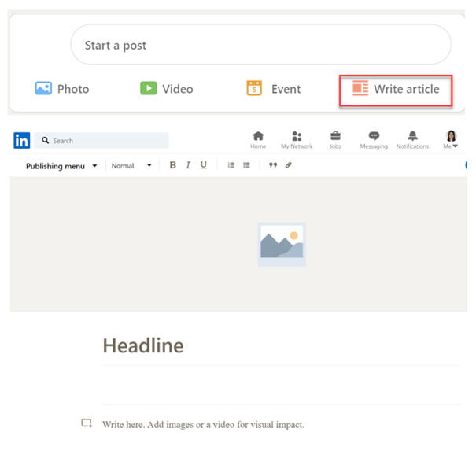Viewport: 476px width, 454px height.
Task: Insert a hyperlink with the link icon
Action: [x=289, y=165]
